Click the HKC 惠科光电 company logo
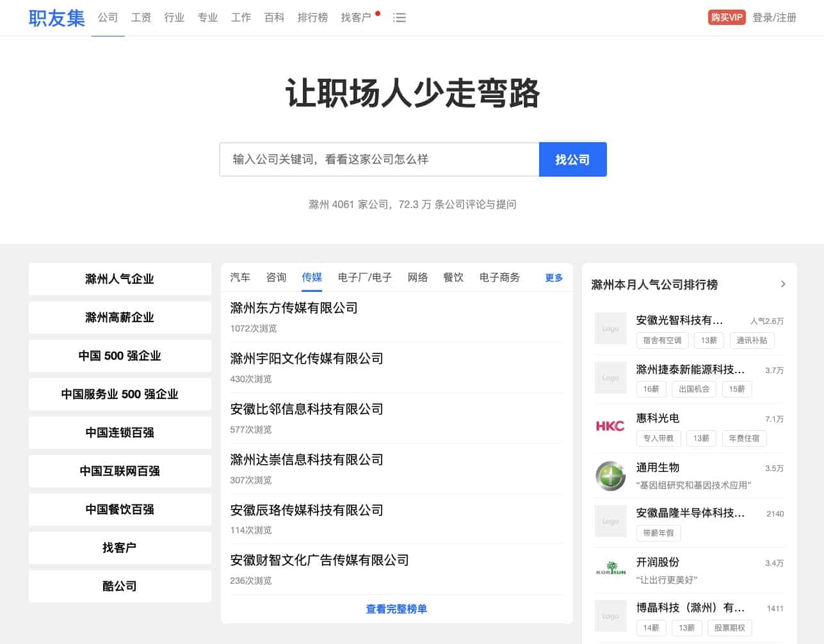824x644 pixels. point(610,426)
